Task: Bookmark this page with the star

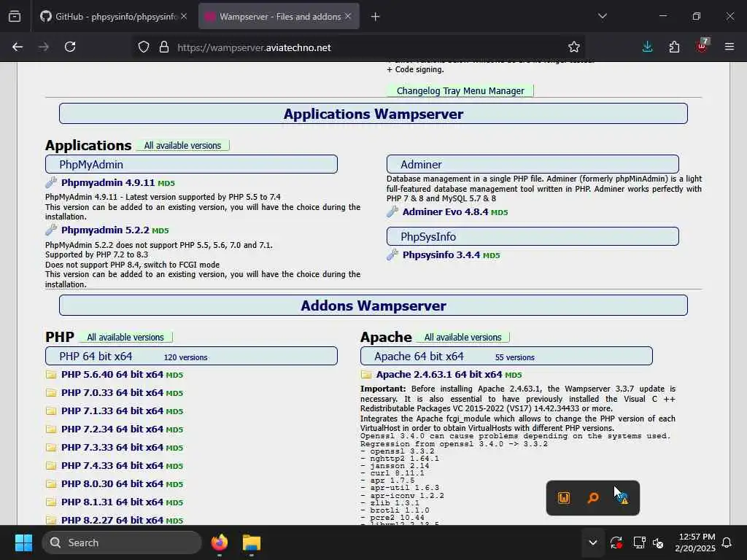Action: pos(573,47)
